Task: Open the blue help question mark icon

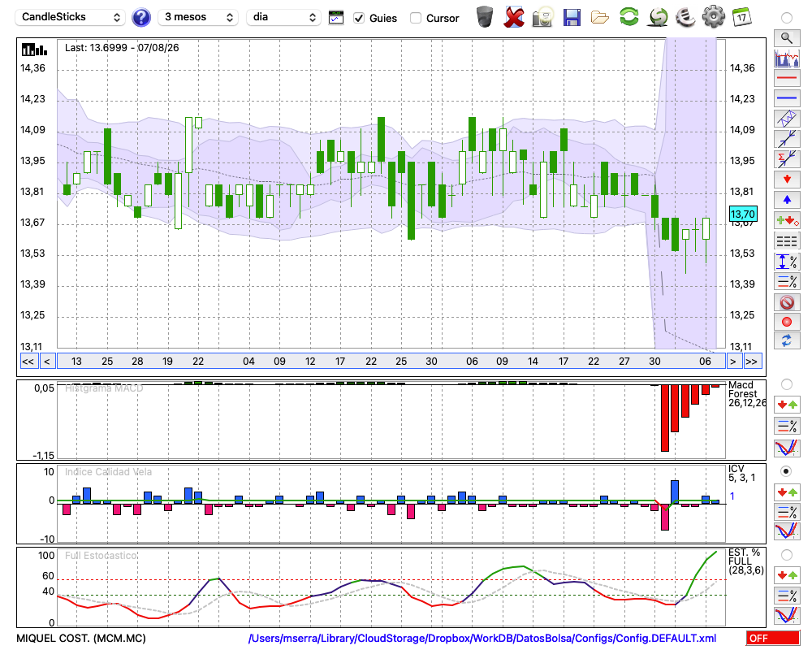Action: (140, 18)
